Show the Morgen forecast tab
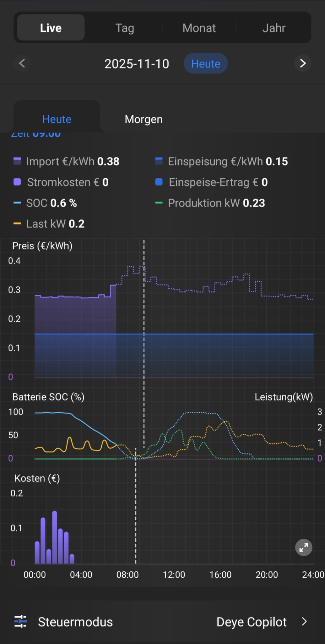The image size is (325, 644). point(144,119)
